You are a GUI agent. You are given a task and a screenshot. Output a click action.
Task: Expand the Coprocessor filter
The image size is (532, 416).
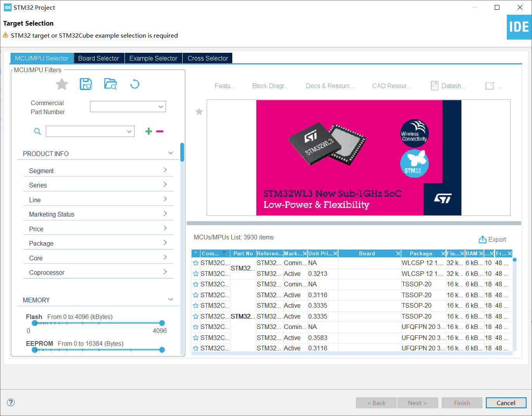tap(165, 272)
